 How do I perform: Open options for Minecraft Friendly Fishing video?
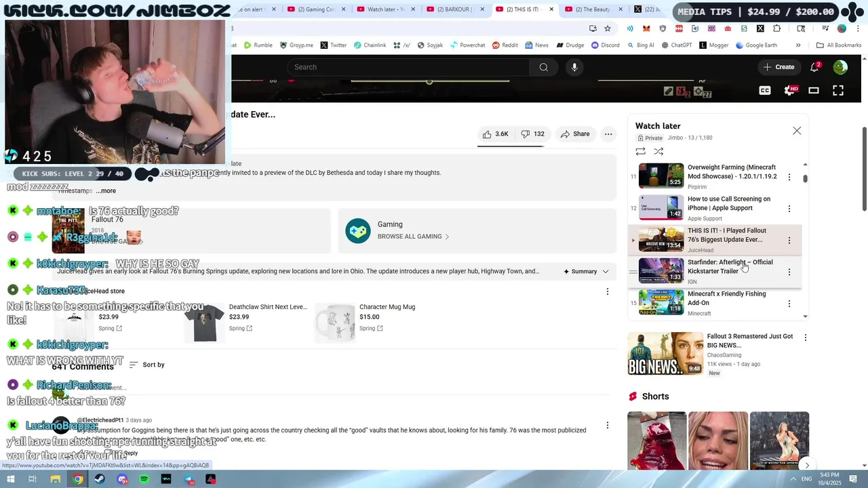[x=789, y=304]
